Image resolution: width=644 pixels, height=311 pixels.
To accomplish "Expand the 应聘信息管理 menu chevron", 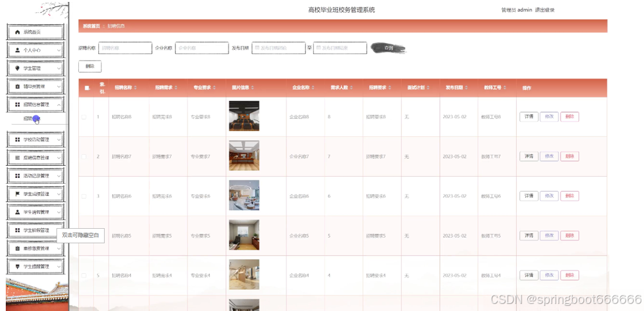I will point(58,158).
